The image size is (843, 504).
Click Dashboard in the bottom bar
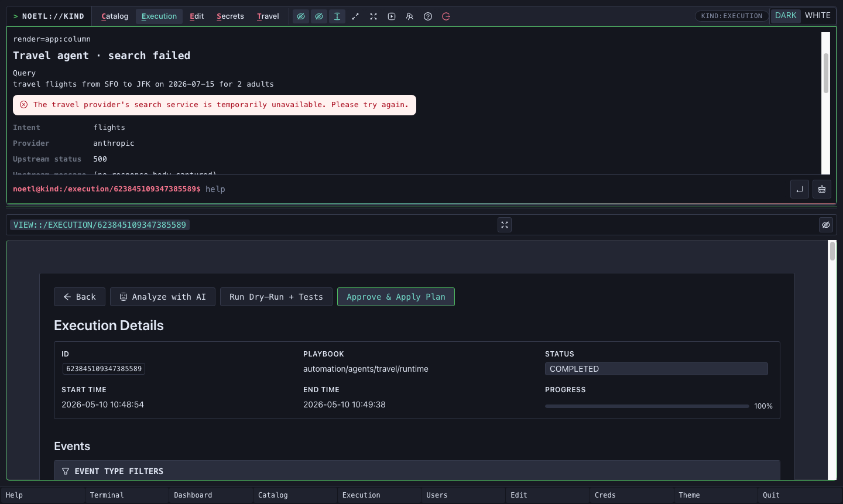click(x=211, y=495)
